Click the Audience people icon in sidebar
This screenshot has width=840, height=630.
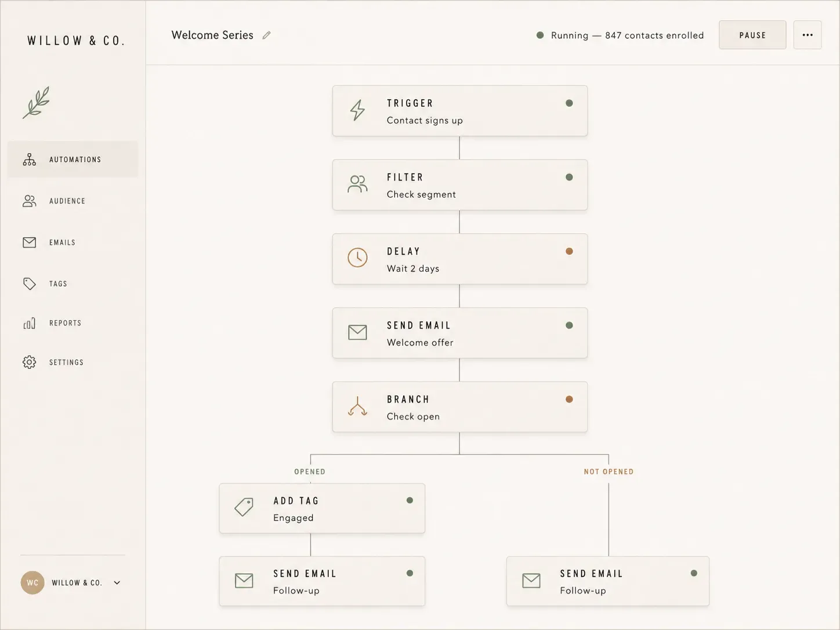point(30,201)
